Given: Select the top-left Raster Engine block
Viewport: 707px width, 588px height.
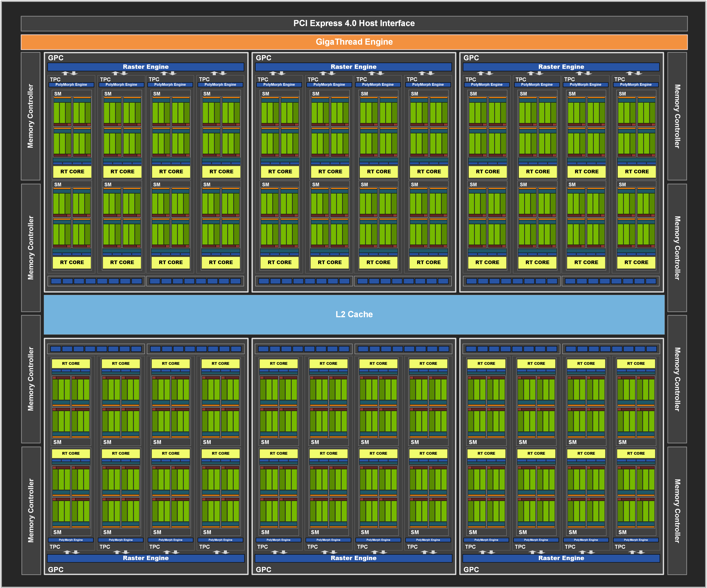Looking at the screenshot, I should pyautogui.click(x=146, y=67).
